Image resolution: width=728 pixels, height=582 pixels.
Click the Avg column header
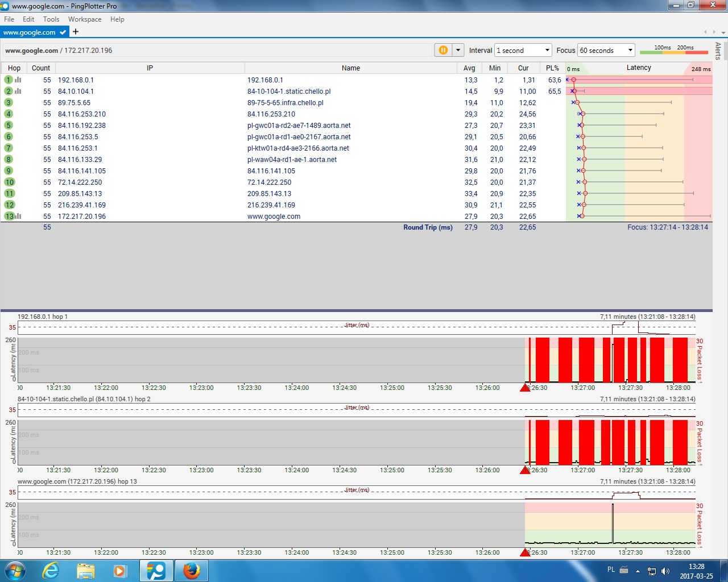pos(469,68)
